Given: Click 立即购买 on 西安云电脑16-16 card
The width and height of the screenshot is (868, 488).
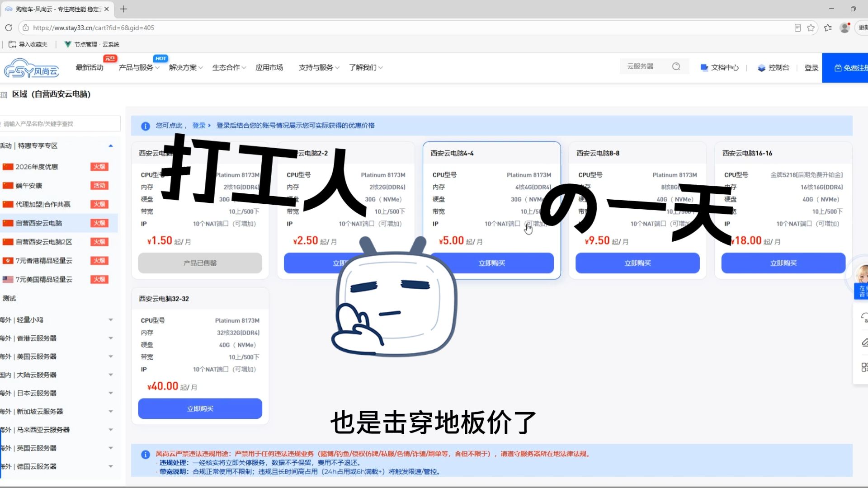Looking at the screenshot, I should [x=783, y=263].
